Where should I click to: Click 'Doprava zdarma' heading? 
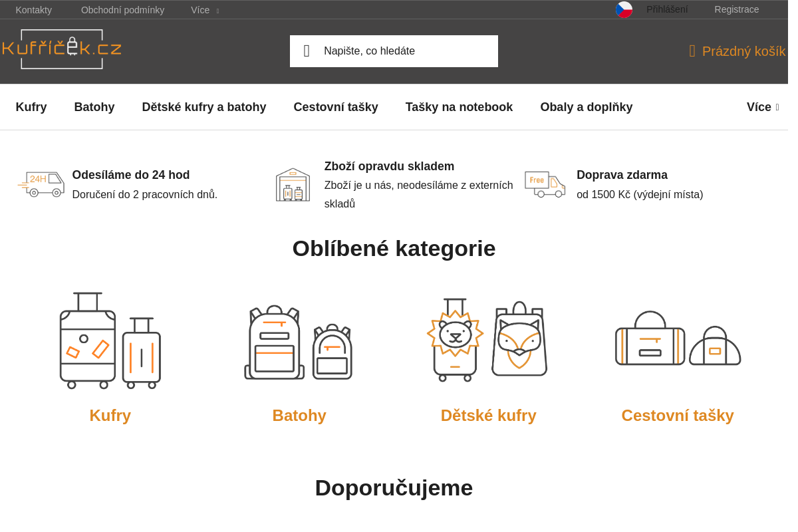(622, 175)
